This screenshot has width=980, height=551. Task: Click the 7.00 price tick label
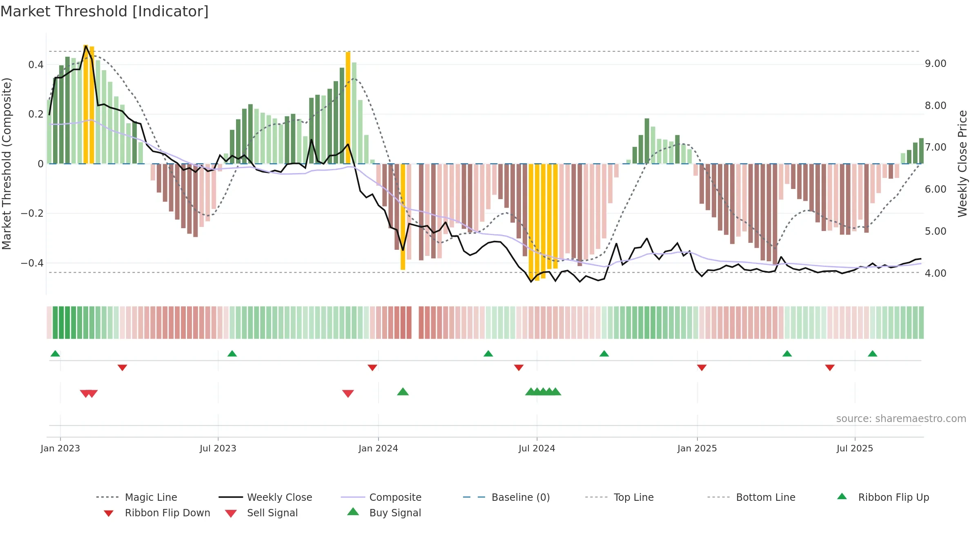(935, 147)
